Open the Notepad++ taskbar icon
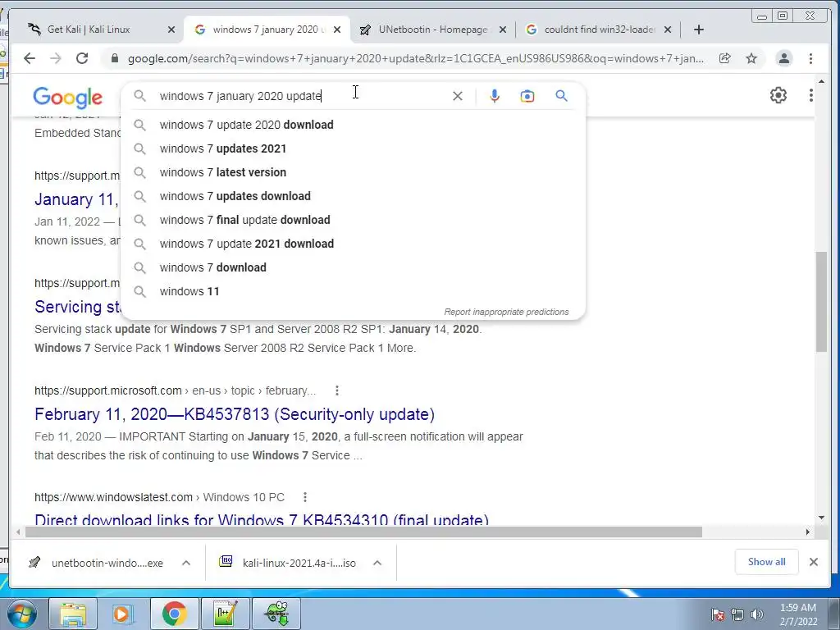This screenshot has height=630, width=840. 225,614
